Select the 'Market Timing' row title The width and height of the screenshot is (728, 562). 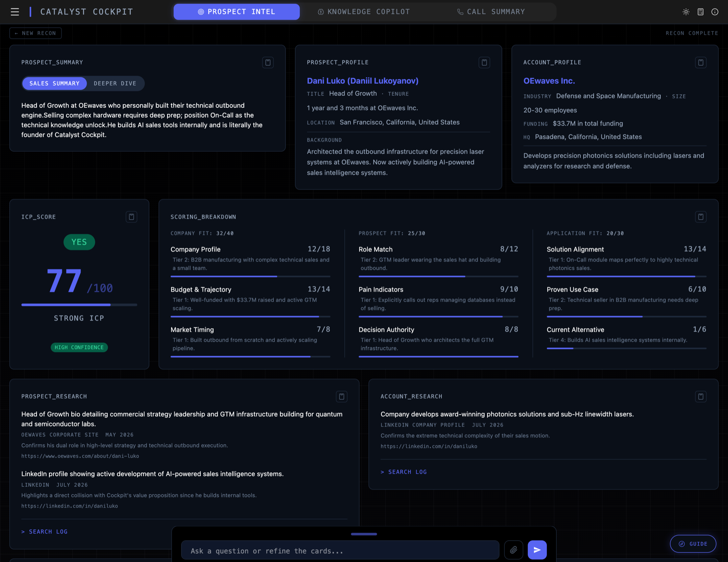[192, 330]
